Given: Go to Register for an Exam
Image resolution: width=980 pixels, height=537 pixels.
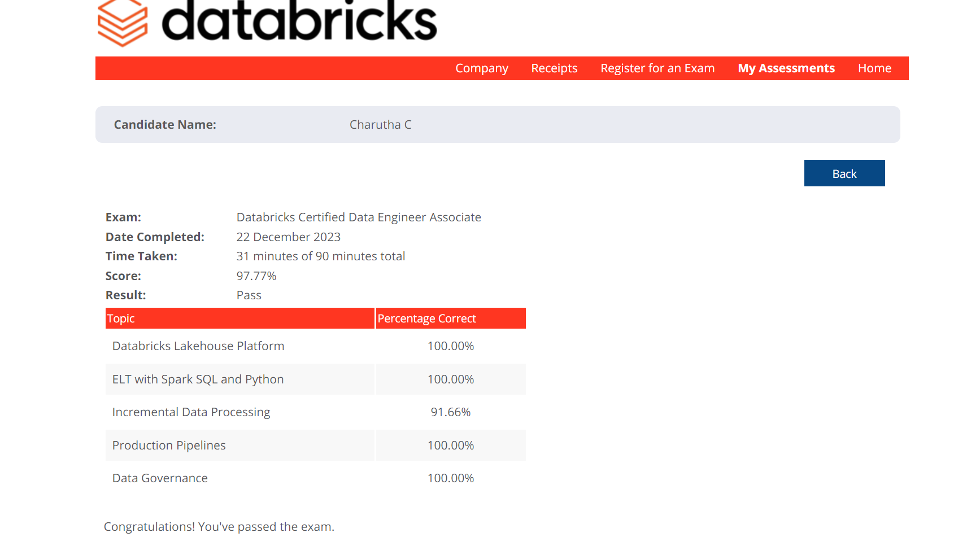Looking at the screenshot, I should coord(657,68).
